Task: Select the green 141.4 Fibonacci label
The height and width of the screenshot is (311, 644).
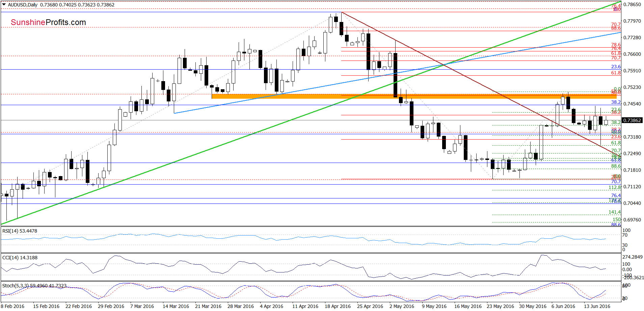Action: pos(615,212)
